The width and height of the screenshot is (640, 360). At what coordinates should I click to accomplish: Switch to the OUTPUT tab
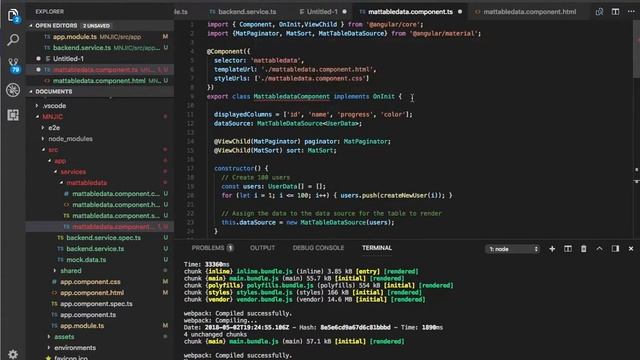pos(262,248)
